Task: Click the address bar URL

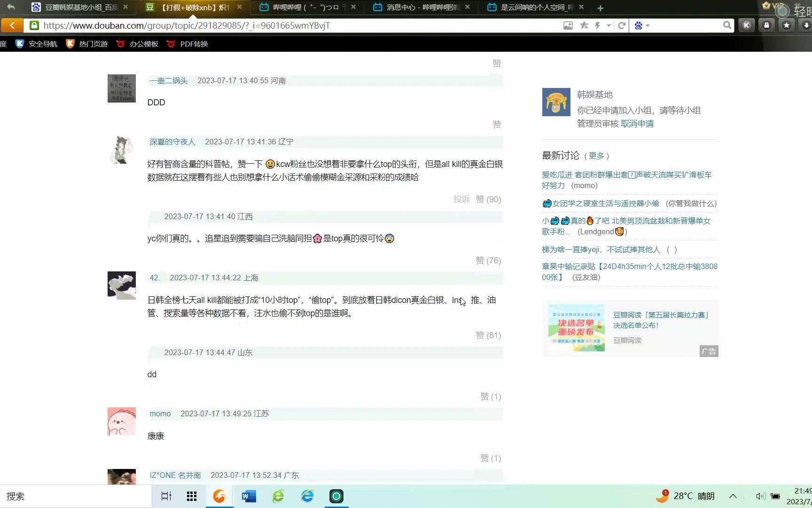Action: tap(187, 25)
